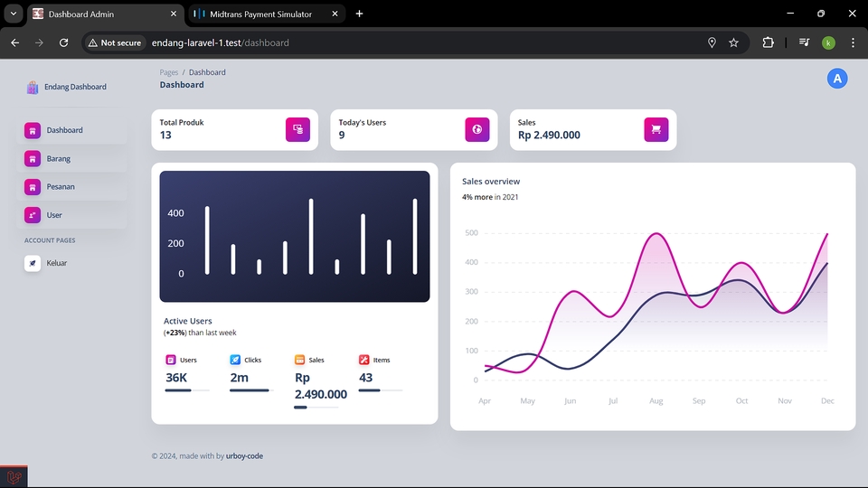868x488 pixels.
Task: Click the Pages breadcrumb link
Action: (169, 72)
